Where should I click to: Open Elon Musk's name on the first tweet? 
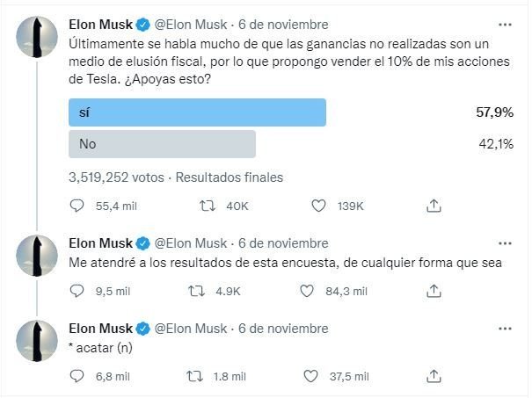tap(101, 25)
